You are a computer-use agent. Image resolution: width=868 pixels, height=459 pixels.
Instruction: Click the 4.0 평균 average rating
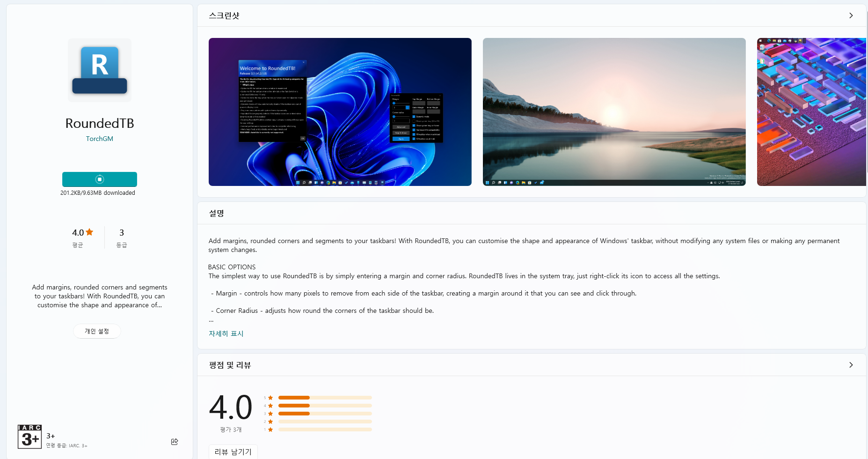coord(82,237)
